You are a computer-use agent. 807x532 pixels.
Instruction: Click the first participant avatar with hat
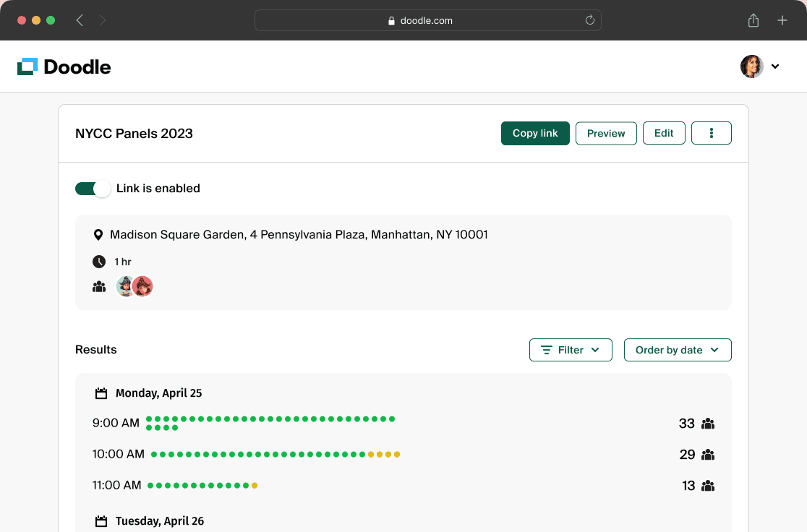coord(125,286)
